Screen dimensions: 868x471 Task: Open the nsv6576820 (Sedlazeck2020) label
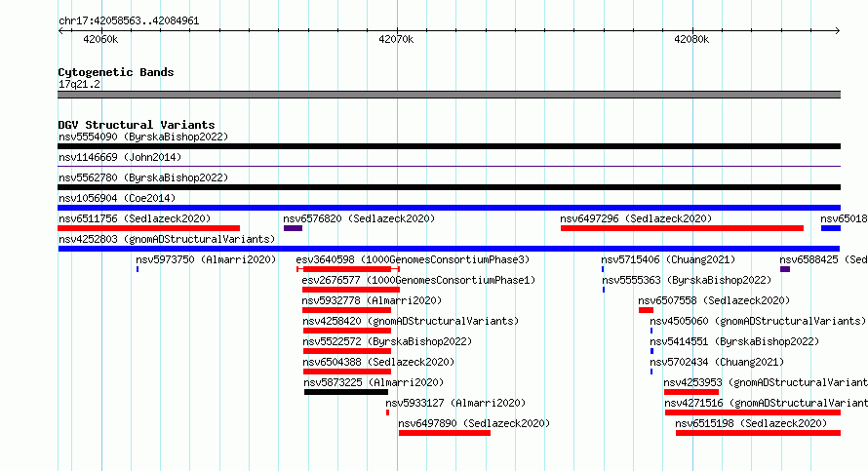coord(359,218)
